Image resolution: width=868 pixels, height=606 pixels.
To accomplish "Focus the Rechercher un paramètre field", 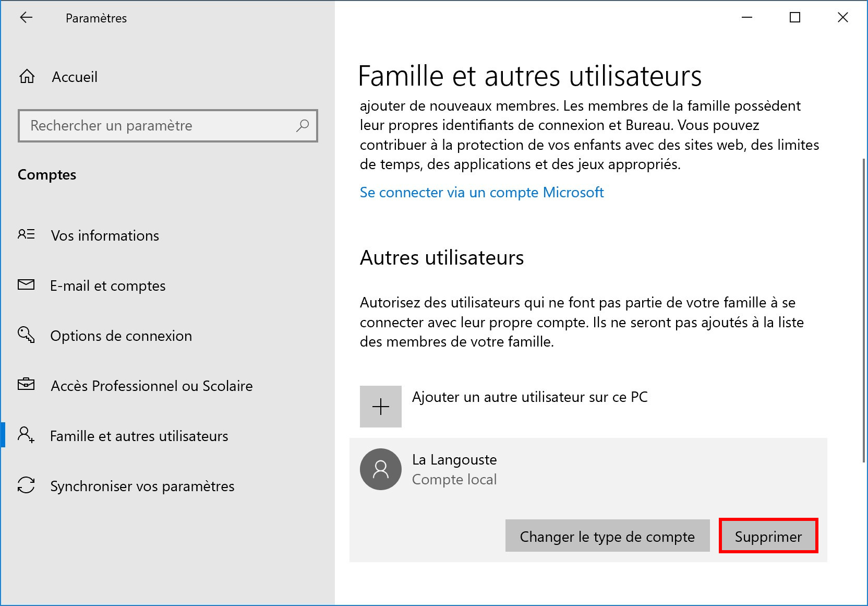I will pos(167,126).
